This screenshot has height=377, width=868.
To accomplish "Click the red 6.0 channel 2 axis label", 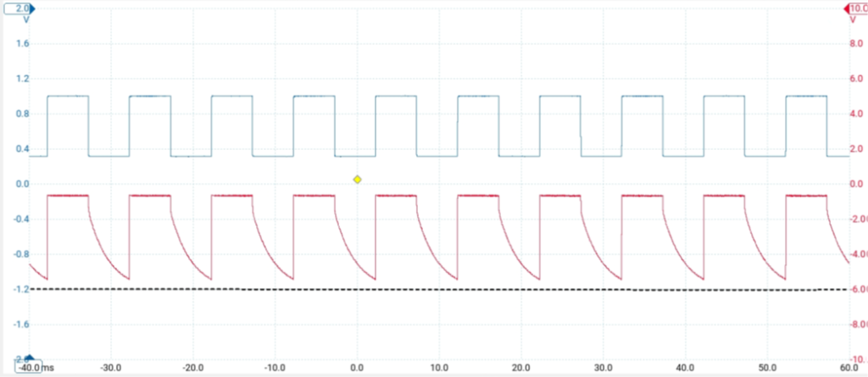I will pyautogui.click(x=856, y=79).
